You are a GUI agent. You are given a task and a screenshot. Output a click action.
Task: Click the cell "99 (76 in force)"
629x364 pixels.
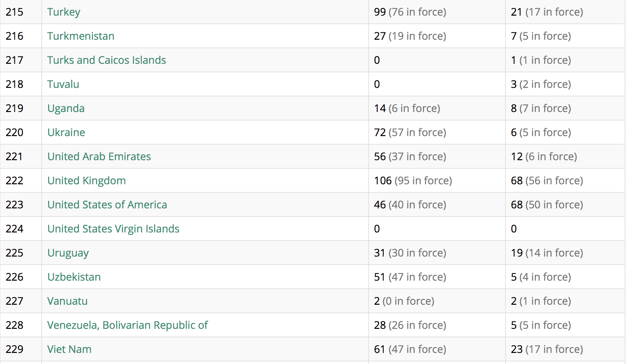click(437, 12)
